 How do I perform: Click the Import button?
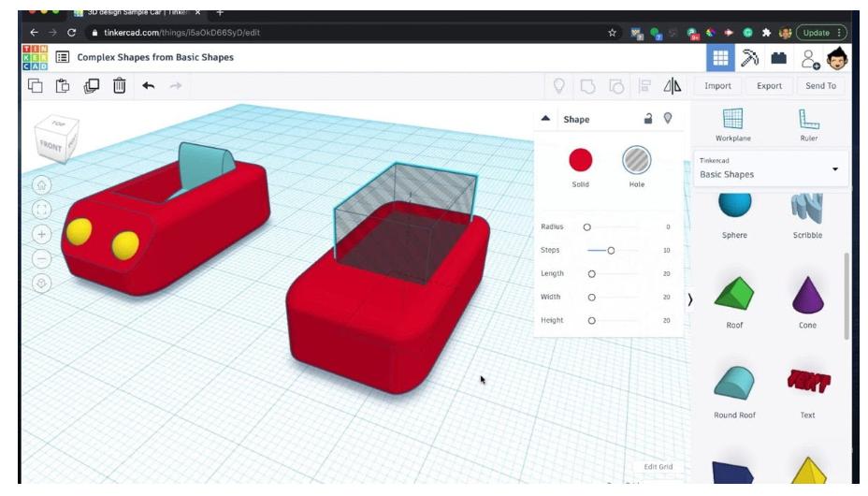(x=717, y=86)
